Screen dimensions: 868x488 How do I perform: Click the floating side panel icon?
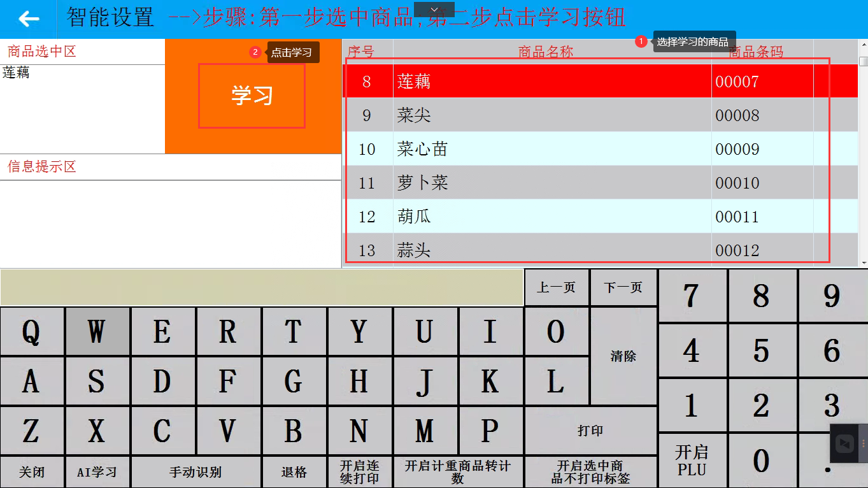tap(845, 443)
